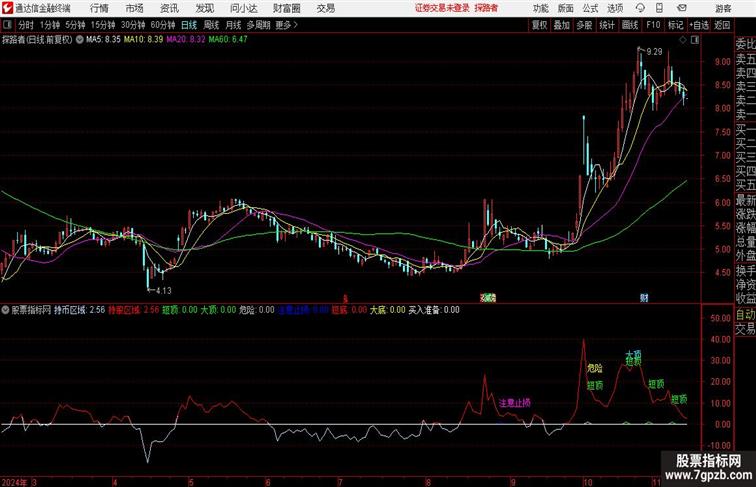This screenshot has height=487, width=756.
Task: Open the 资讯 menu
Action: [169, 8]
